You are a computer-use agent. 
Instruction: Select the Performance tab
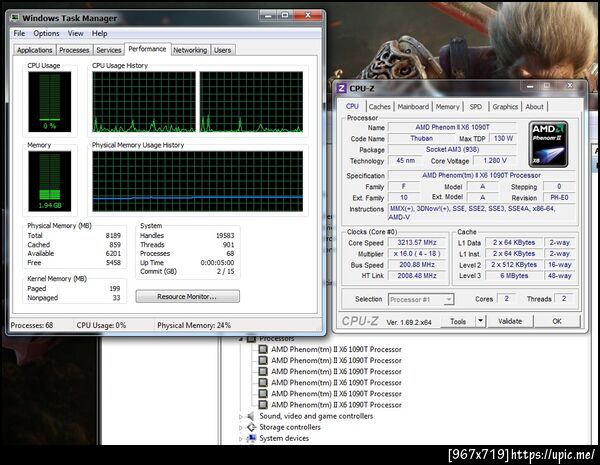pos(147,49)
